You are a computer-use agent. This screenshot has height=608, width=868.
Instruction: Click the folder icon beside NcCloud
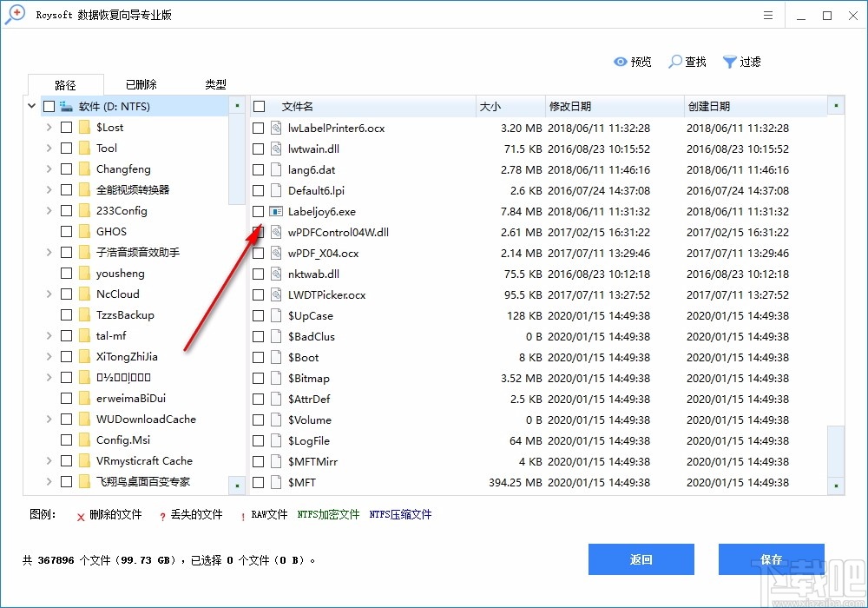tap(86, 294)
